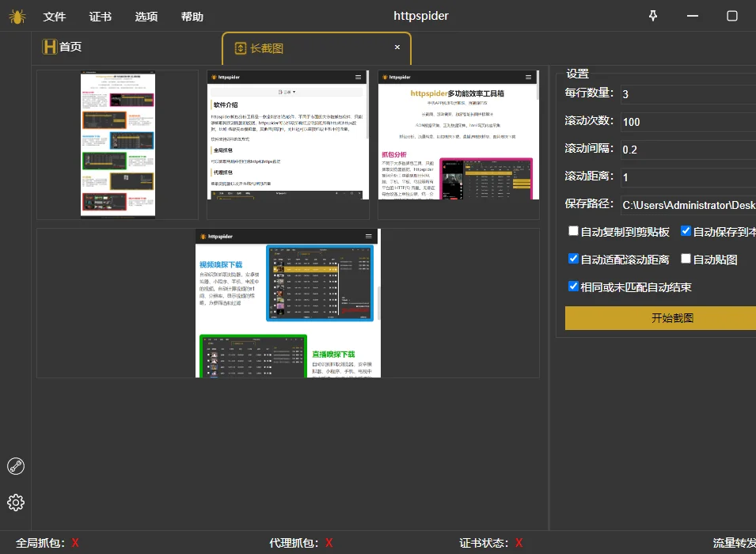Click the 代理抓包 status X indicator
756x554 pixels.
[329, 543]
